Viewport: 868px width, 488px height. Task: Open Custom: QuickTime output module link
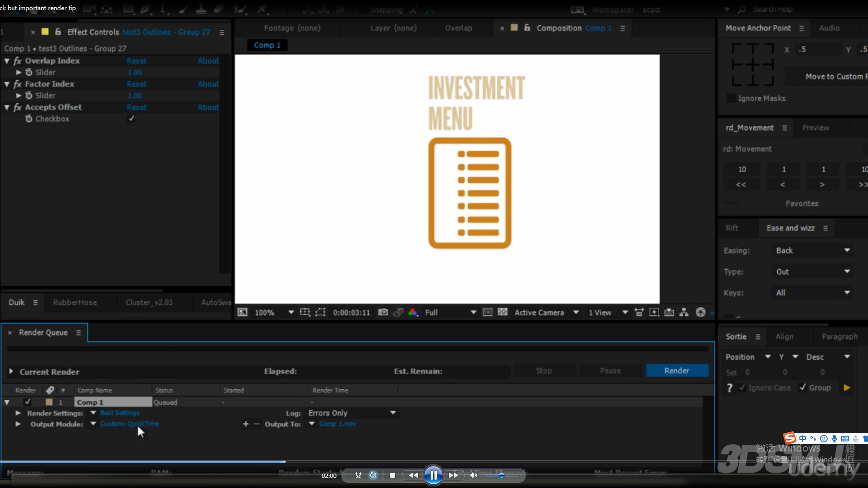tap(130, 424)
